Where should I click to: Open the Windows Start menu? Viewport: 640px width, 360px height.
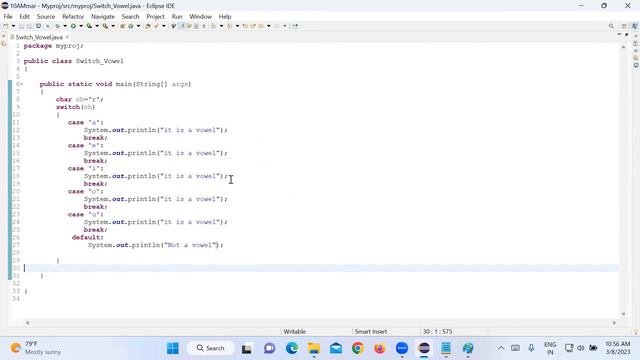click(x=173, y=348)
